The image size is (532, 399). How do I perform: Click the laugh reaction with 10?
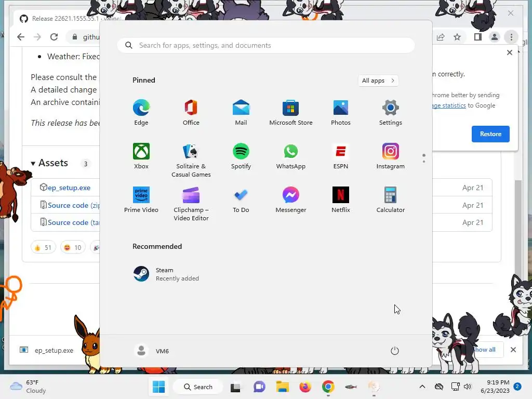coord(73,247)
